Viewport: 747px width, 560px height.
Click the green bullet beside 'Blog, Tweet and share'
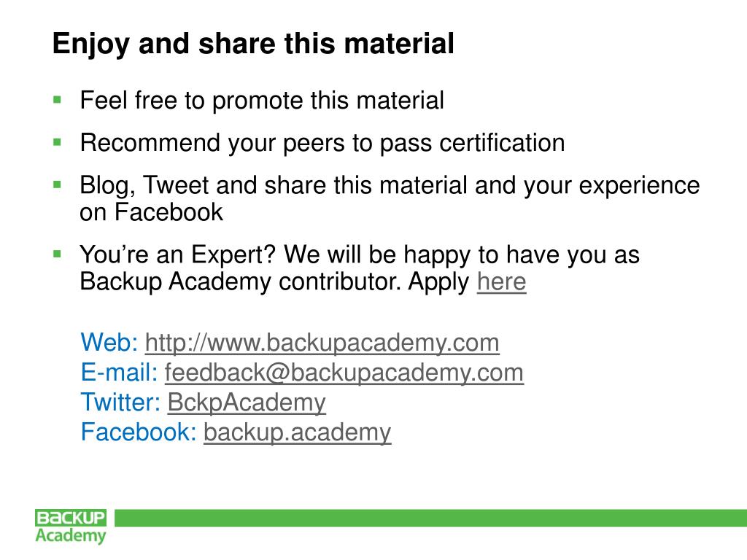click(x=58, y=184)
